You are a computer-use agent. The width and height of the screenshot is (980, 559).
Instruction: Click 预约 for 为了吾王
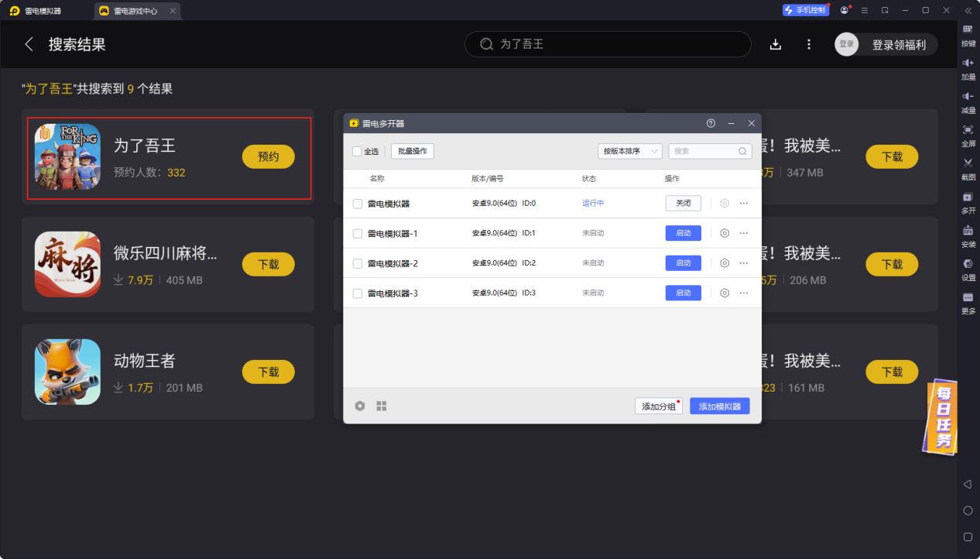click(269, 156)
